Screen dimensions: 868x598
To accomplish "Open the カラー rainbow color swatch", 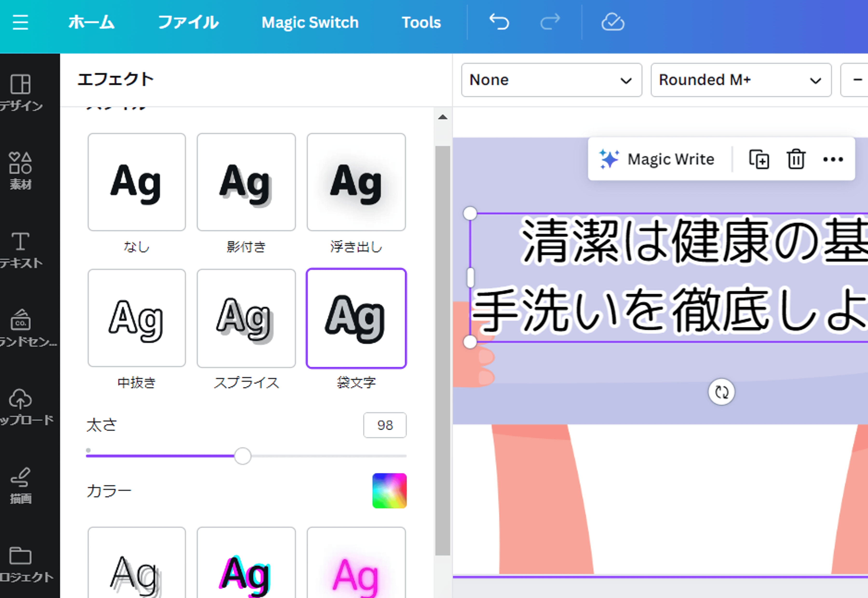I will [x=389, y=490].
